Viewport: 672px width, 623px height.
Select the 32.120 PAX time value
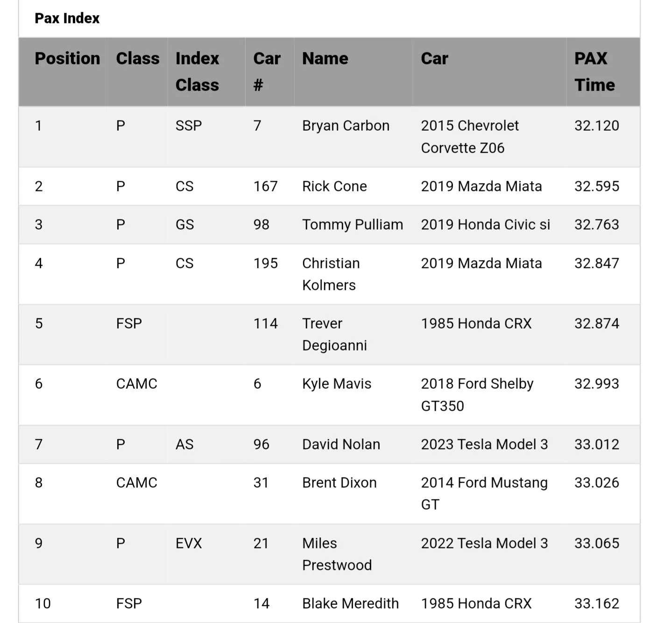point(597,126)
